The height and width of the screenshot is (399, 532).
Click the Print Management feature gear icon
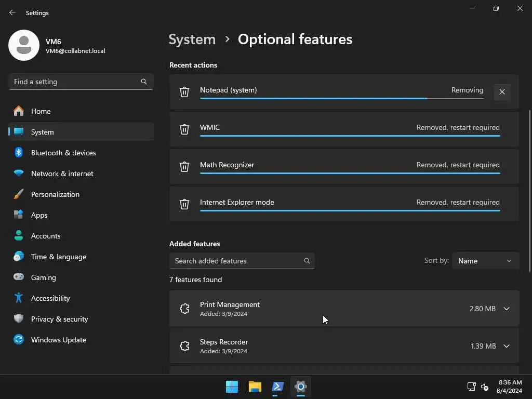184,309
